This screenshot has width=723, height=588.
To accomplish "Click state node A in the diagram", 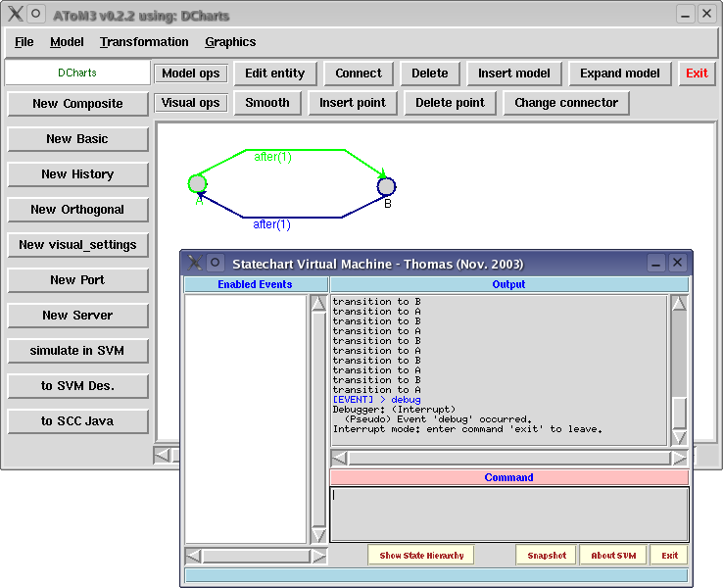I will [x=198, y=184].
